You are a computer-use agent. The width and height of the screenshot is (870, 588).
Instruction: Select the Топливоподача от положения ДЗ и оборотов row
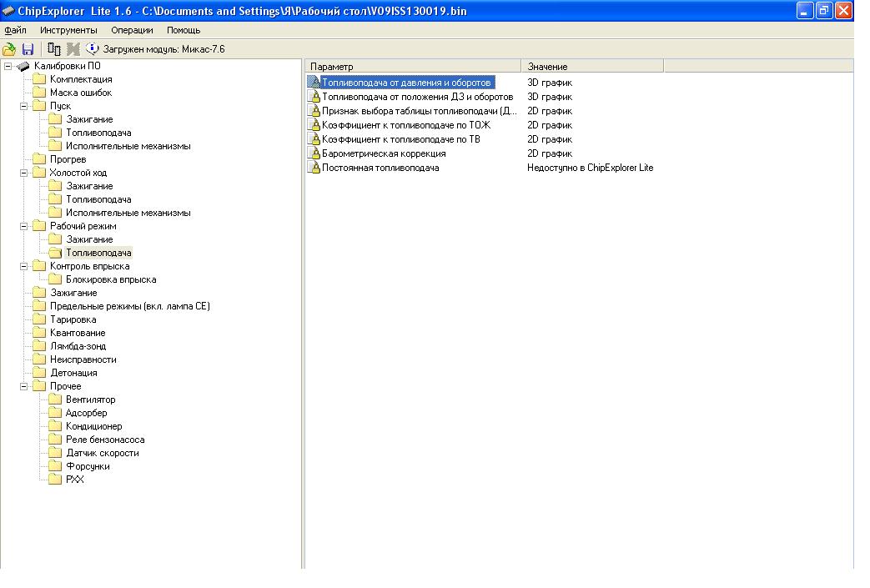(417, 97)
